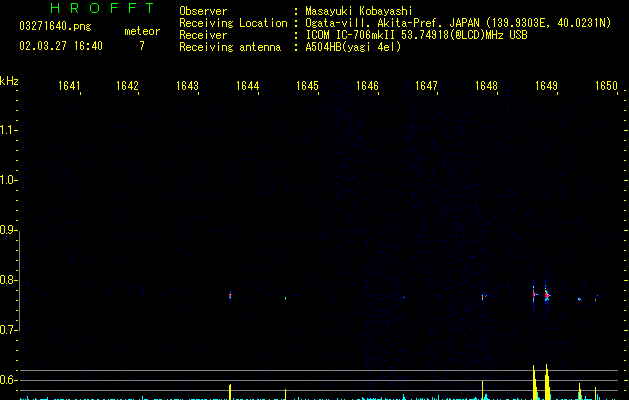Click the yellow power spike before 1644
This screenshot has height=400, width=629.
coord(230,392)
